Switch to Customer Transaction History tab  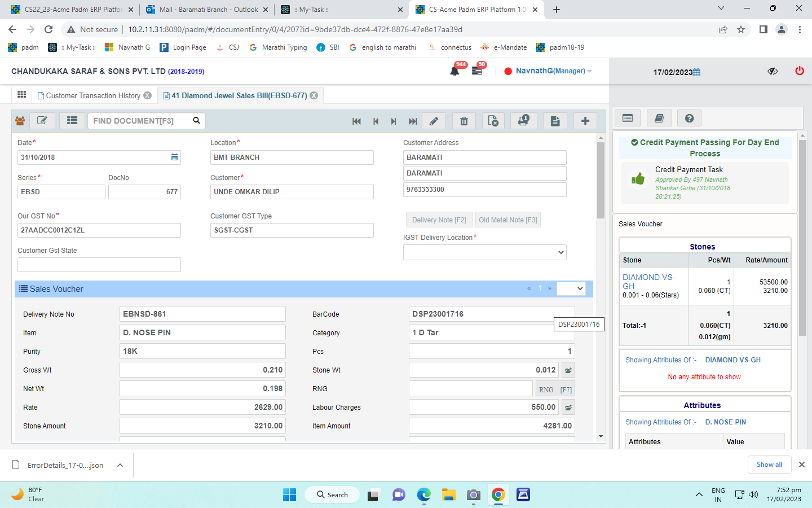pos(93,95)
